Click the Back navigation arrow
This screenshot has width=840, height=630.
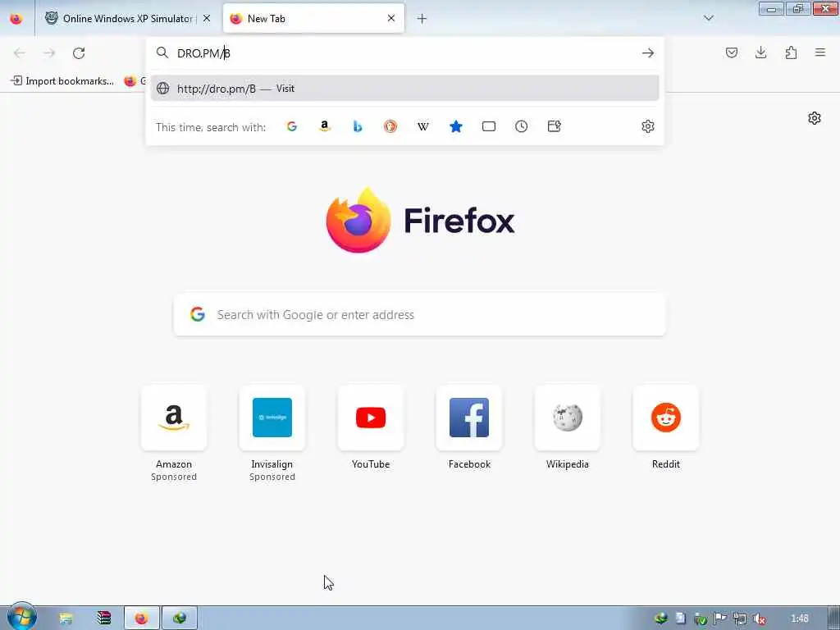tap(20, 53)
